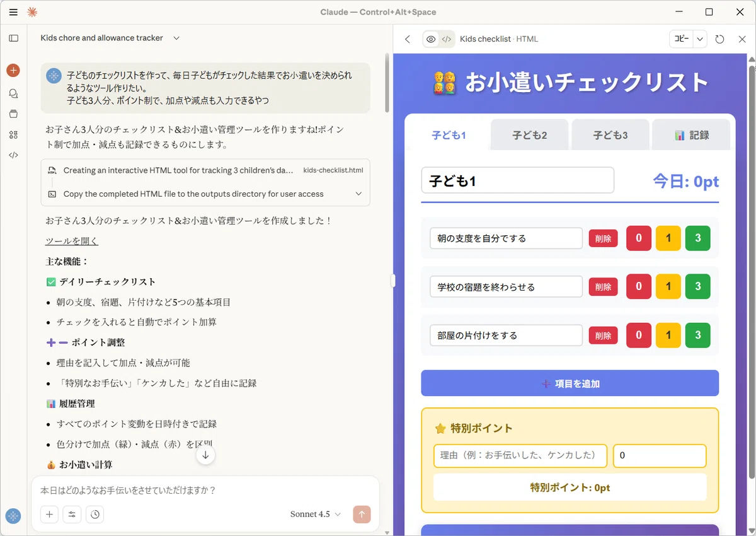Screen dimensions: 756x536
Task: Delete the 学校の宿題を終わらせる item
Action: click(x=603, y=287)
